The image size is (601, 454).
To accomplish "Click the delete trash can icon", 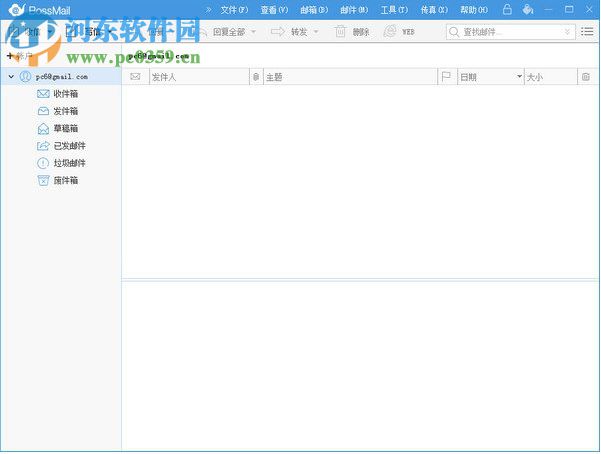I will pyautogui.click(x=340, y=31).
